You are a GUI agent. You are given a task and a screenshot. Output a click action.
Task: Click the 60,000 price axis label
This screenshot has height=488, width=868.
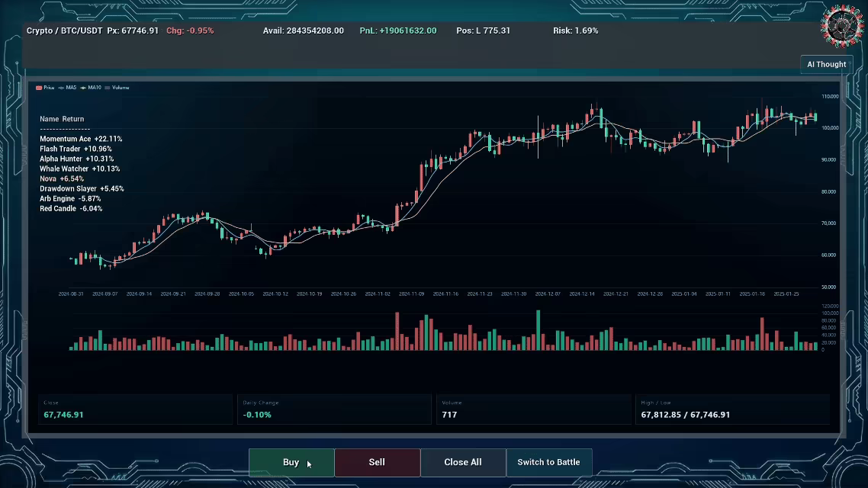828,255
